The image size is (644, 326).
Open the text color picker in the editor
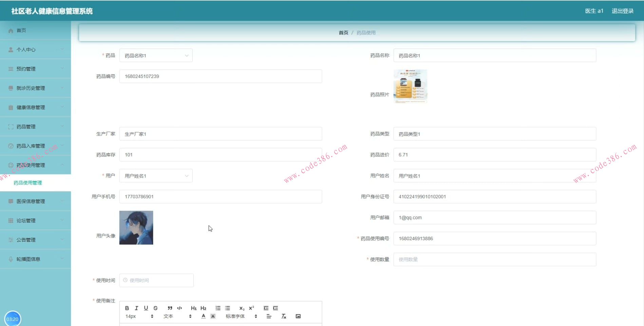(x=203, y=316)
